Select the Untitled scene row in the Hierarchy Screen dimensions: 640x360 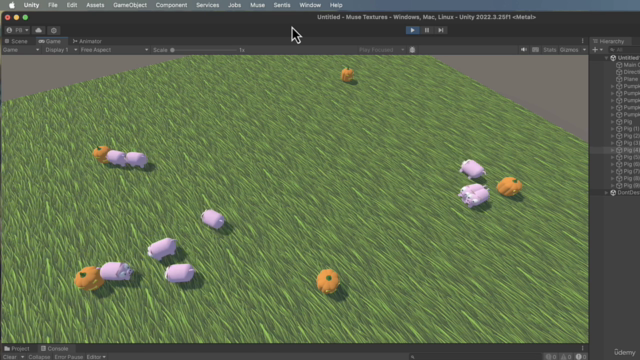click(x=615, y=58)
